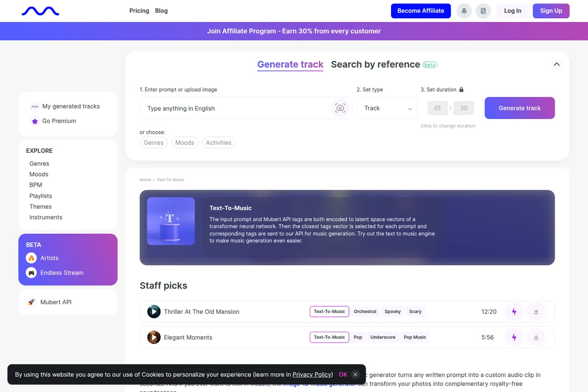Open the Pricing menu item
This screenshot has height=392, width=588.
139,10
